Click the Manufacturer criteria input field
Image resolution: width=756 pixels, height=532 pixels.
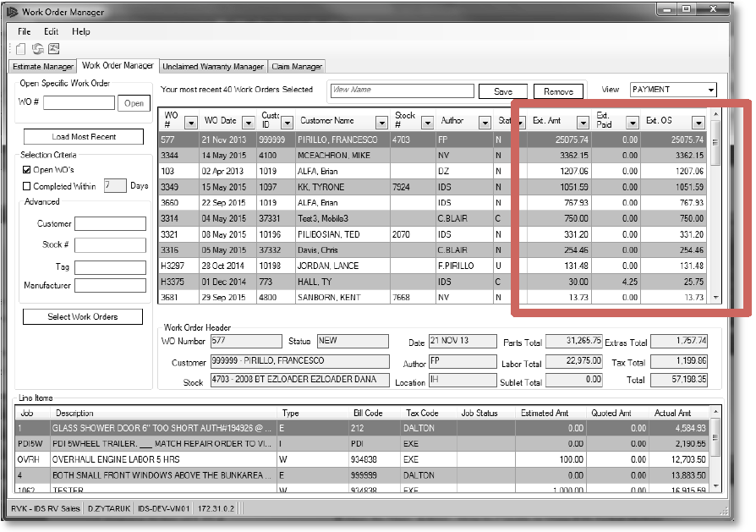tap(111, 286)
